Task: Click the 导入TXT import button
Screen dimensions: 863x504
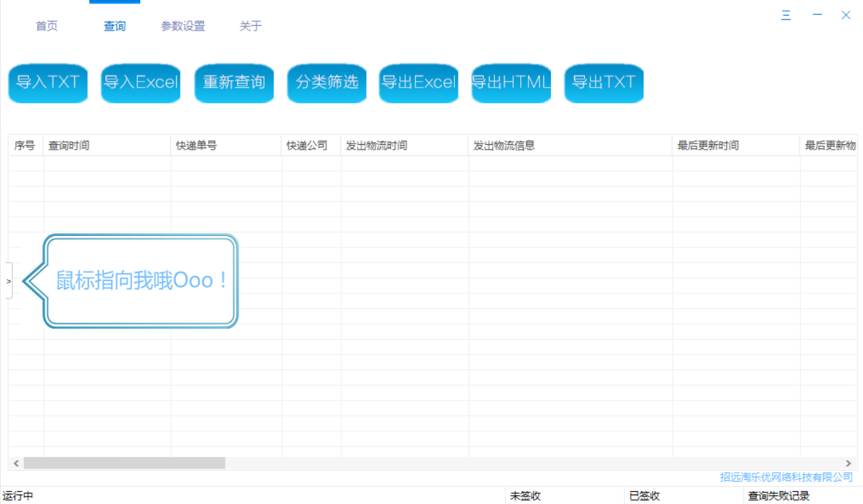Action: [48, 83]
